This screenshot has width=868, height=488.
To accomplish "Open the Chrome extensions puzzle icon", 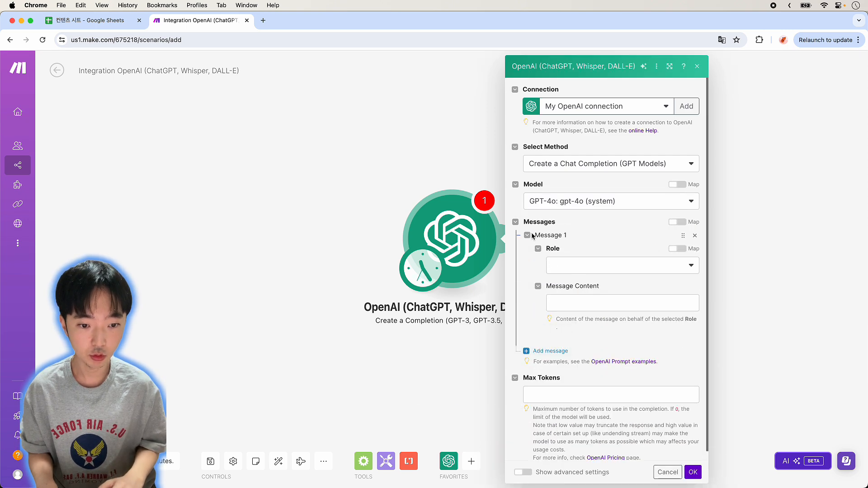I will tap(759, 40).
